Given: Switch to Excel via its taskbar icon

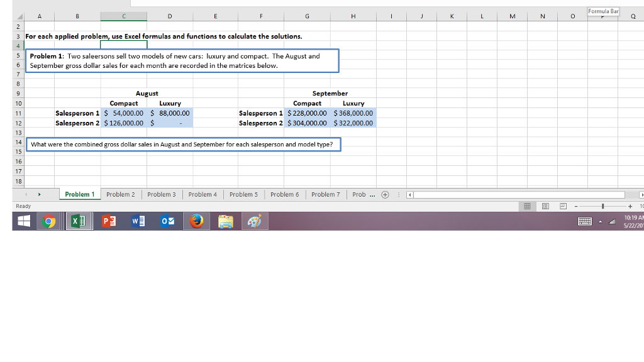Looking at the screenshot, I should point(79,221).
